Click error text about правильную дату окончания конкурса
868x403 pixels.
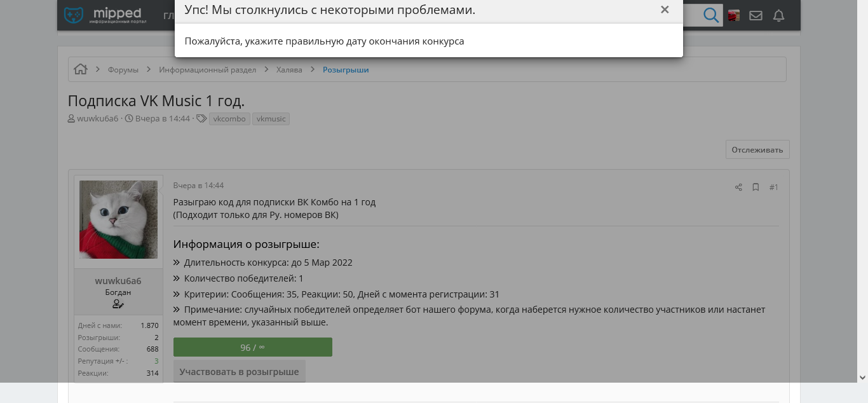click(325, 41)
